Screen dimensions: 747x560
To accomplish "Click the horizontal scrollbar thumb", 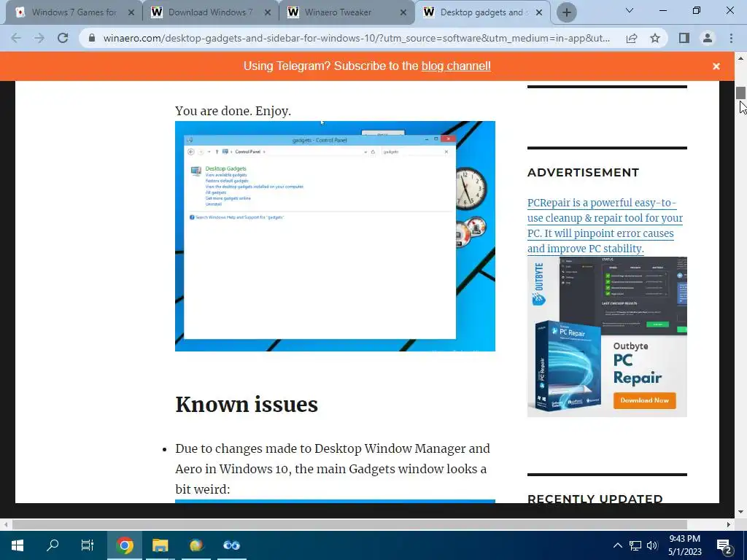I will pos(348,524).
